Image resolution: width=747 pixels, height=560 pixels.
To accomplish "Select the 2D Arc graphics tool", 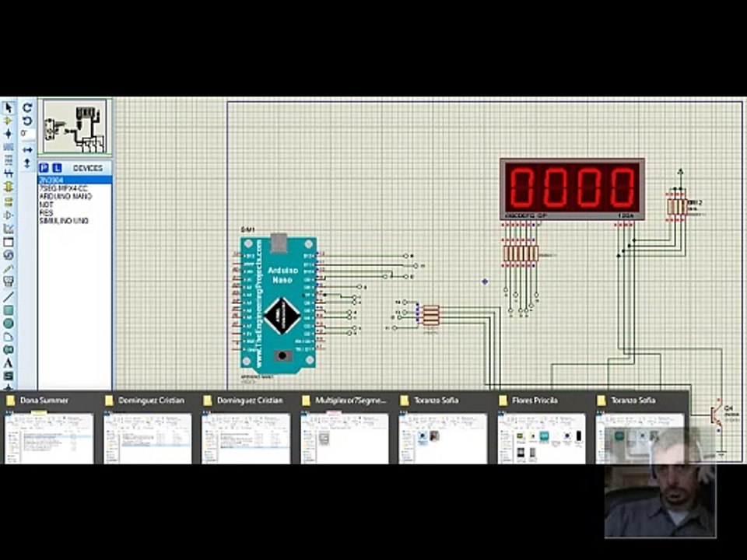I will click(x=8, y=337).
